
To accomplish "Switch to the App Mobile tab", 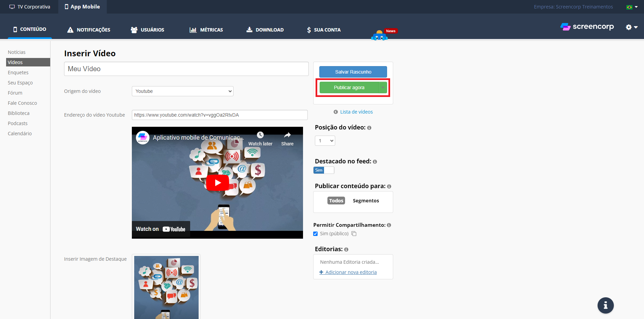I will tap(82, 7).
